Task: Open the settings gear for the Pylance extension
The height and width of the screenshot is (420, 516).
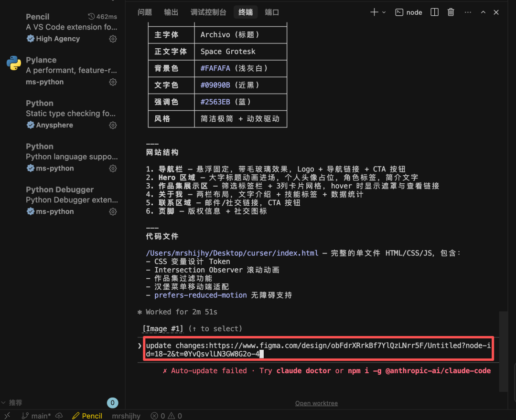Action: (x=113, y=82)
